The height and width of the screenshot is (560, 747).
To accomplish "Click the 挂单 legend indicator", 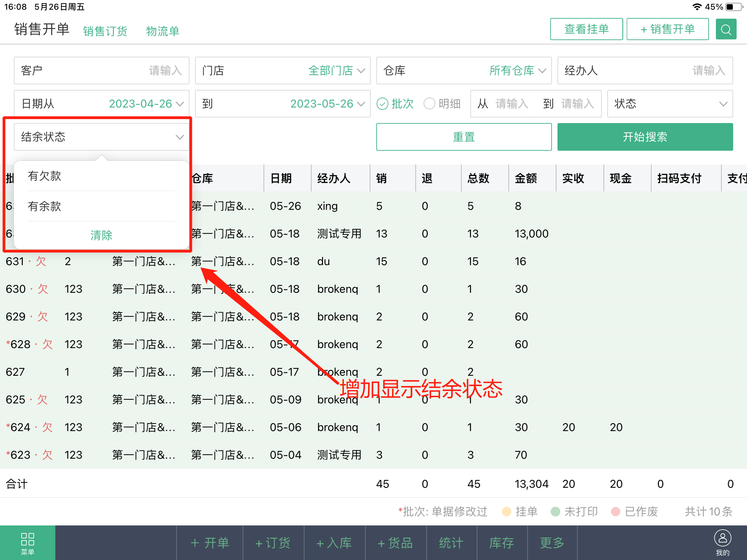I will click(x=520, y=512).
